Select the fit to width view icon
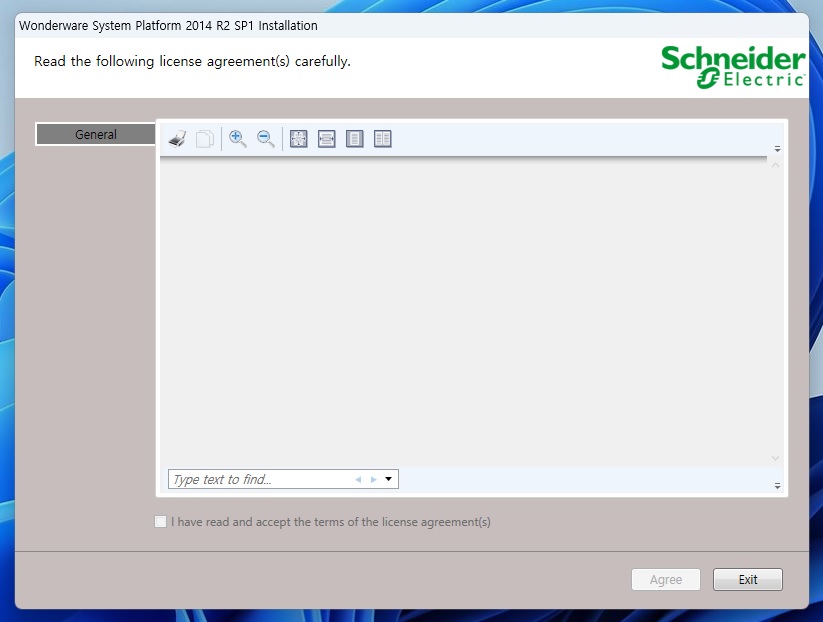Image resolution: width=823 pixels, height=622 pixels. 326,139
